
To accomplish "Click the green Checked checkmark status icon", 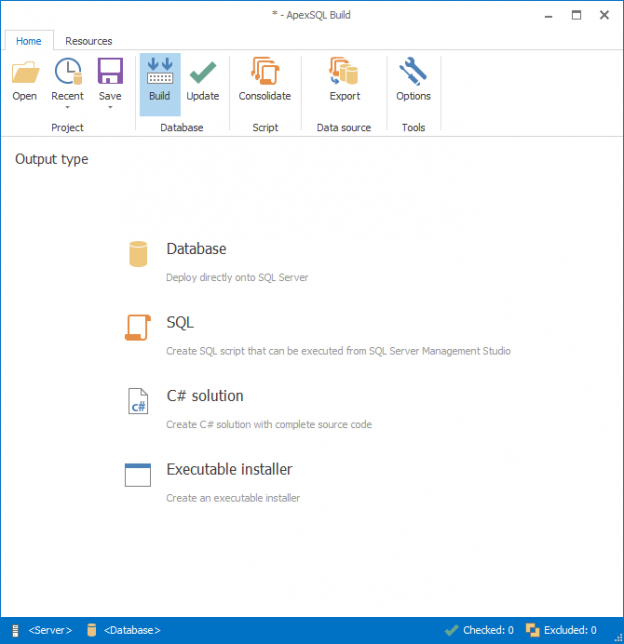I will point(451,630).
